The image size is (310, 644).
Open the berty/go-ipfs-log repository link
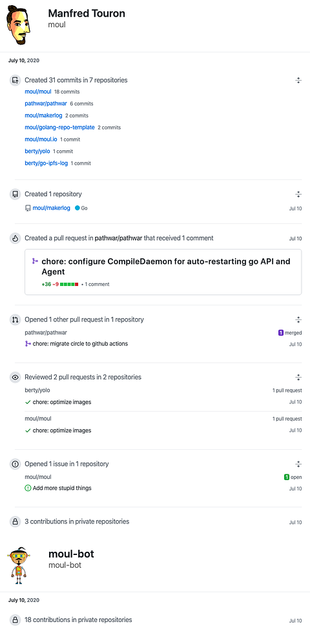pos(46,163)
